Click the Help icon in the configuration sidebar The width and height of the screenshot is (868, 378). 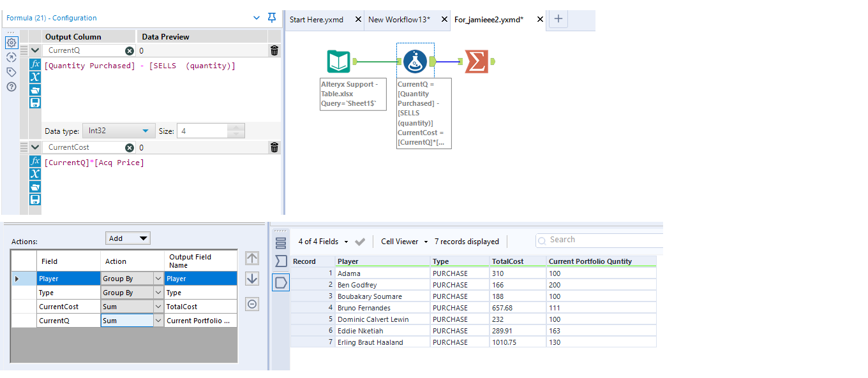[11, 87]
